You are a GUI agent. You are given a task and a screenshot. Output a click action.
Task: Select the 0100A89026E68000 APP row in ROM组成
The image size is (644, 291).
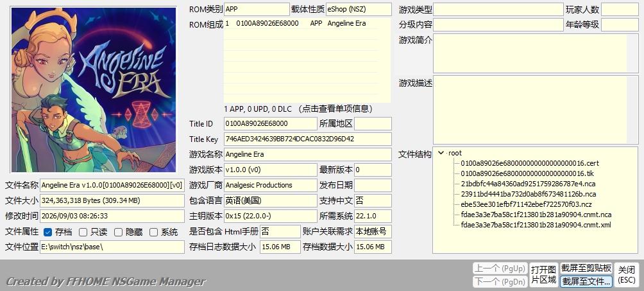[301, 24]
